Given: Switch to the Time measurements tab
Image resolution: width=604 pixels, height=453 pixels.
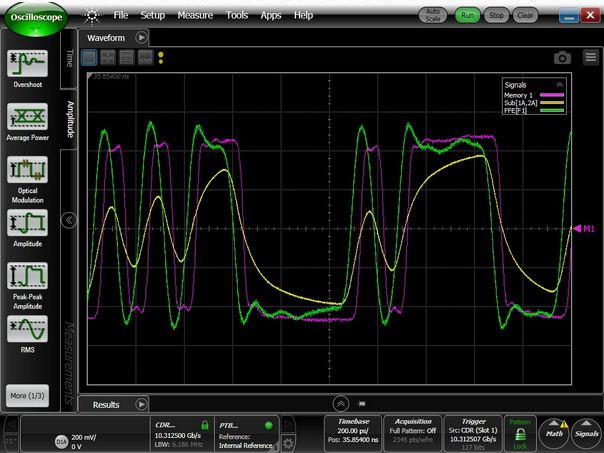Looking at the screenshot, I should coord(69,58).
